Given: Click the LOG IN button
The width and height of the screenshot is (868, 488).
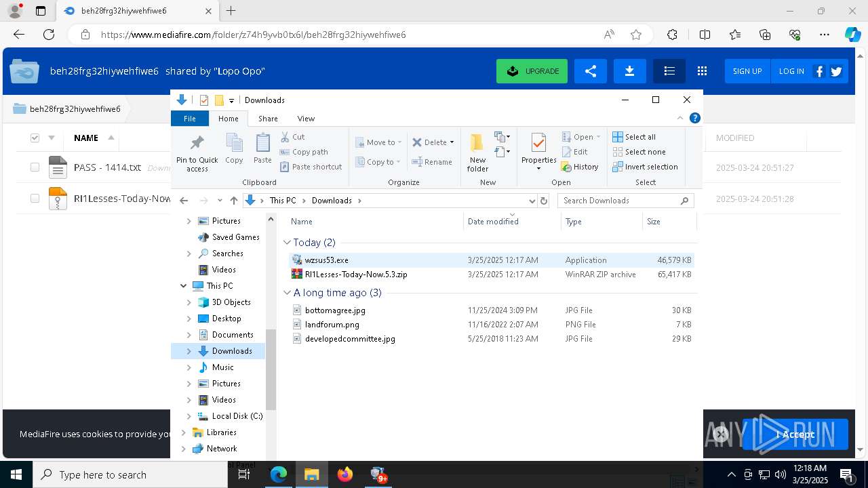Looking at the screenshot, I should pos(791,71).
